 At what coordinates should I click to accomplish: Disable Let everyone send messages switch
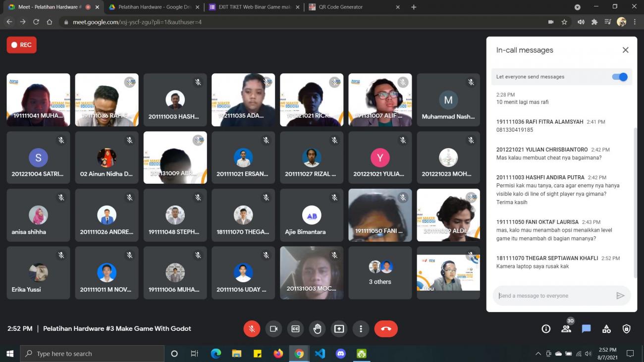tap(619, 77)
